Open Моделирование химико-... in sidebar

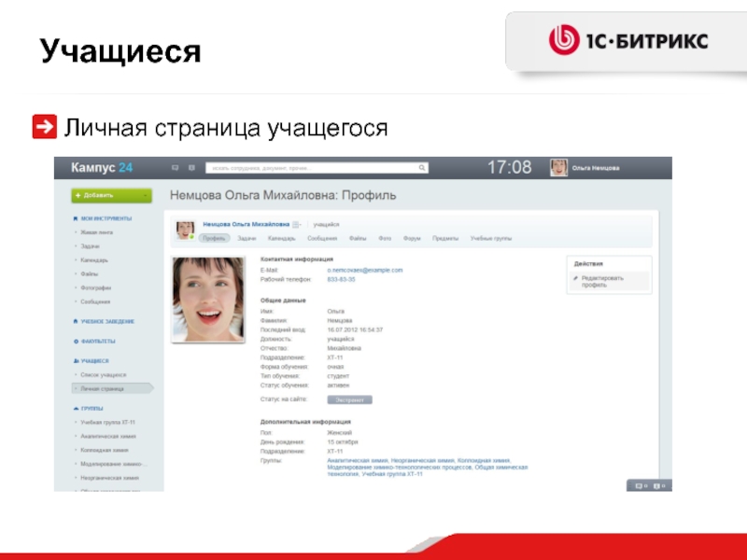click(x=114, y=464)
